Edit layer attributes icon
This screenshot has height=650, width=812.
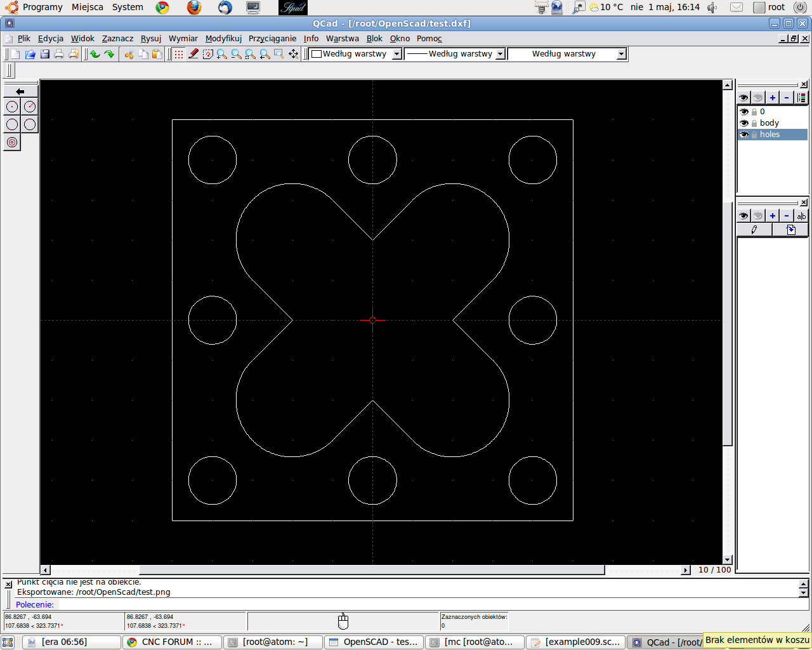point(801,98)
